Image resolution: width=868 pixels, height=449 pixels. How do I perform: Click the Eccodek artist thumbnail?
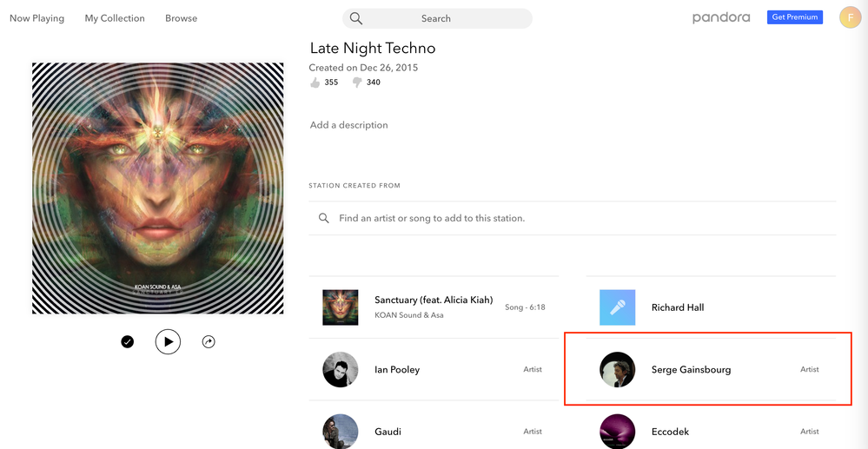tap(618, 431)
